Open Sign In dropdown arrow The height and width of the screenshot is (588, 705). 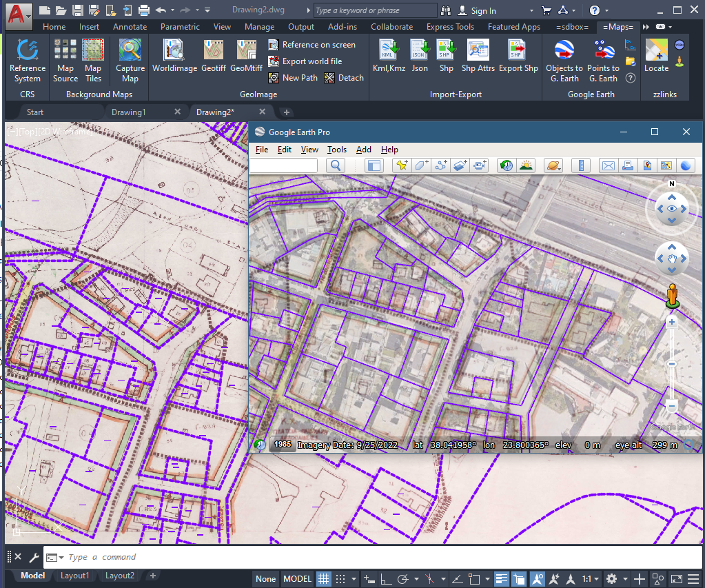[x=531, y=10]
